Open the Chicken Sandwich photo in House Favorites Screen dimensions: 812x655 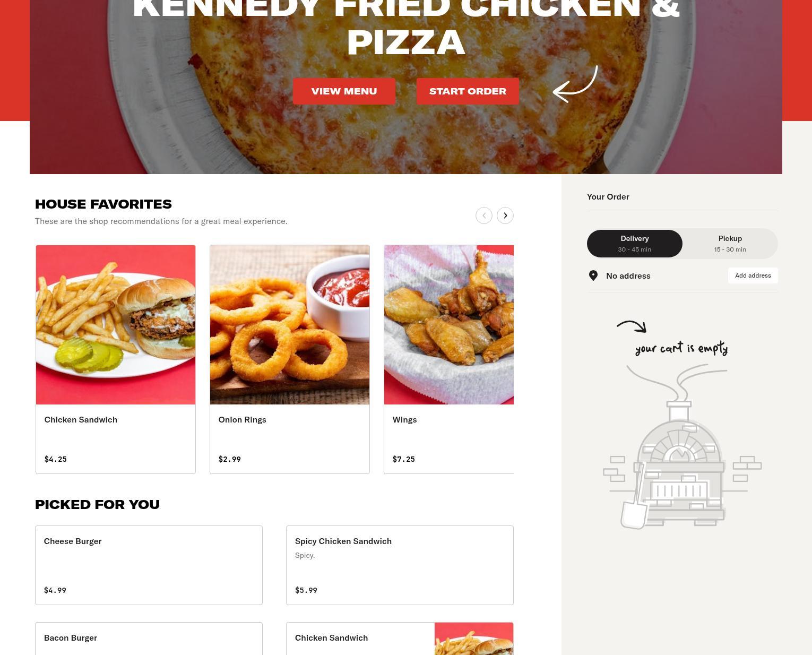116,325
